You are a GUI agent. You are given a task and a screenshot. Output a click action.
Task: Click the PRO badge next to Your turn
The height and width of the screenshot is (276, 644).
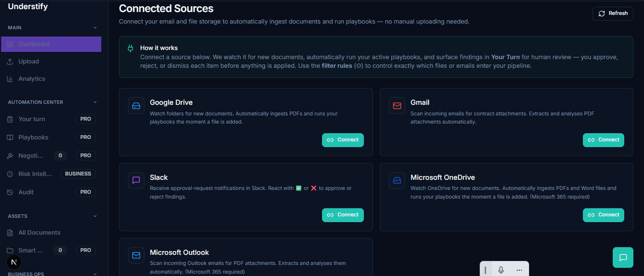pos(86,119)
